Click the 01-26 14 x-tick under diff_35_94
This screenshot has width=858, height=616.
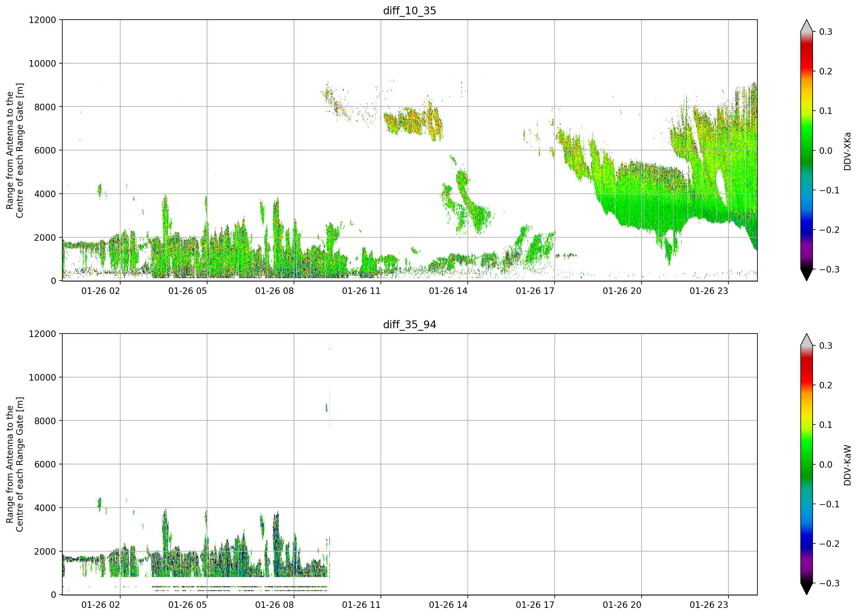pyautogui.click(x=448, y=605)
